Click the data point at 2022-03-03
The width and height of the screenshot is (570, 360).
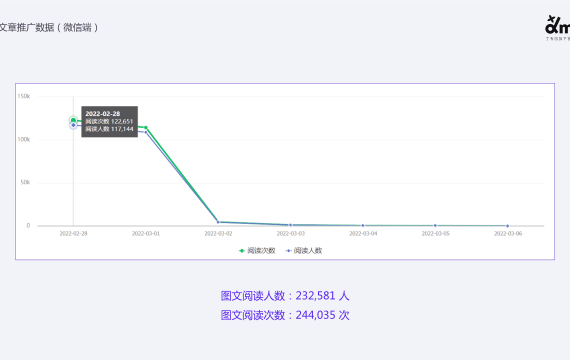290,225
